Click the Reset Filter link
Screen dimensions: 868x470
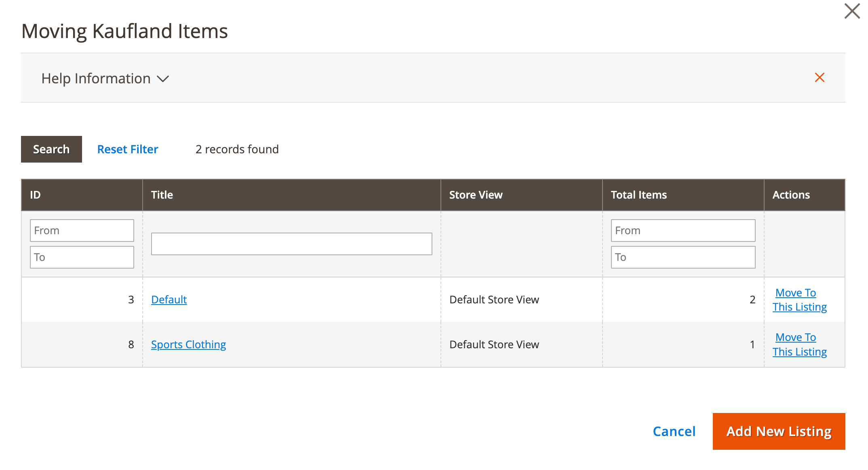[128, 149]
